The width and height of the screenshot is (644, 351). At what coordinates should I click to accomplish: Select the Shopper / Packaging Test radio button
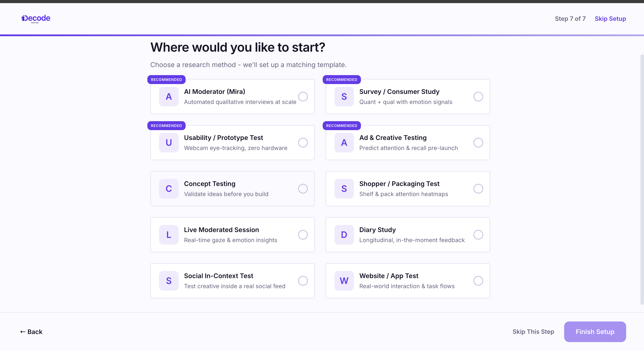point(478,188)
